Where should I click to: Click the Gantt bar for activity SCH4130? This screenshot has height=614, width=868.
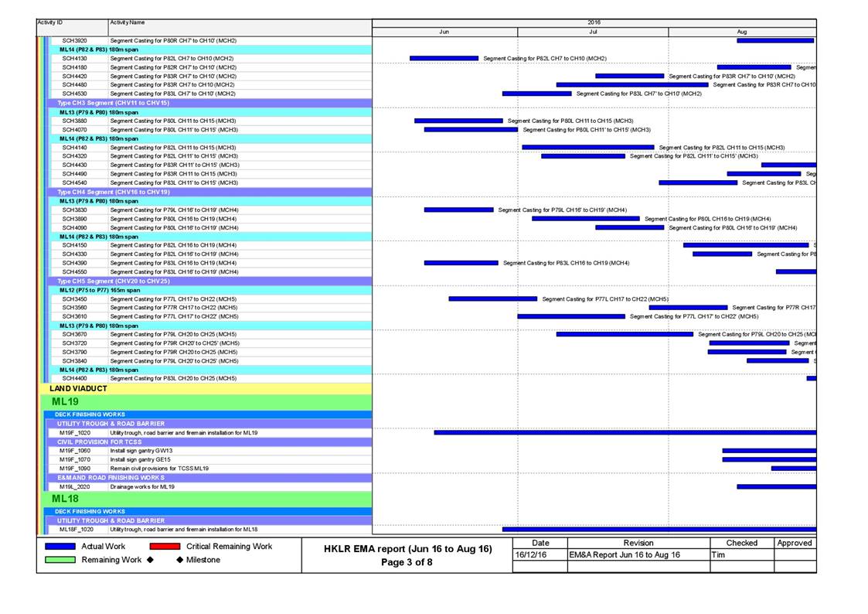444,58
